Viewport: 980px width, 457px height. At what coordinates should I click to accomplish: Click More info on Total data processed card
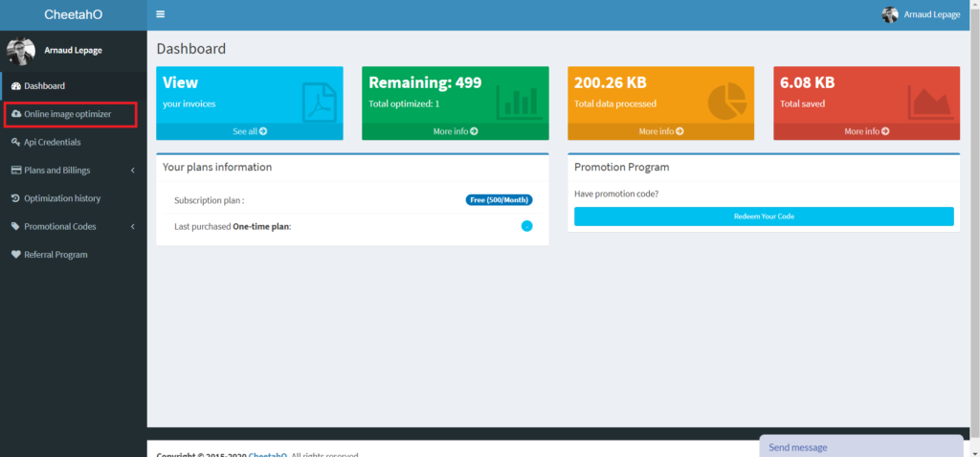(x=660, y=131)
